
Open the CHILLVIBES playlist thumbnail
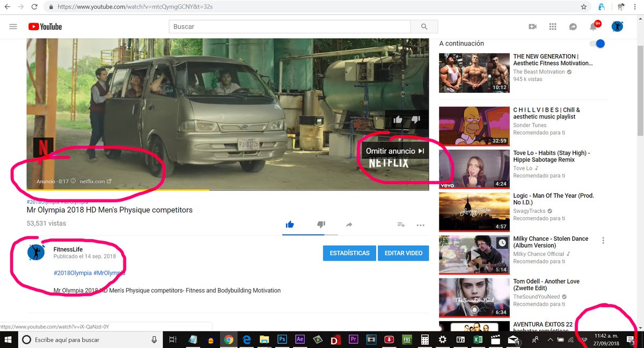point(474,126)
